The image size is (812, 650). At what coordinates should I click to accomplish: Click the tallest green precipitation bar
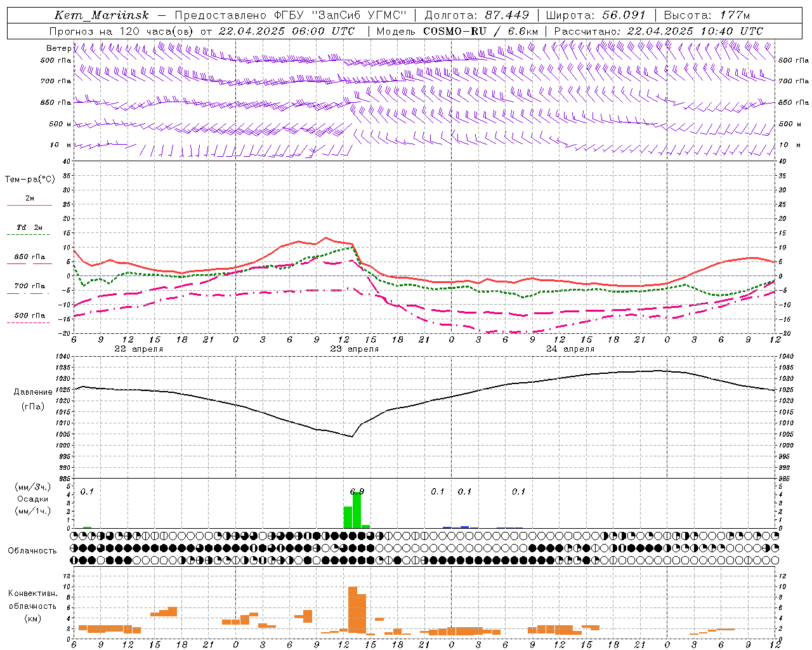click(x=357, y=510)
